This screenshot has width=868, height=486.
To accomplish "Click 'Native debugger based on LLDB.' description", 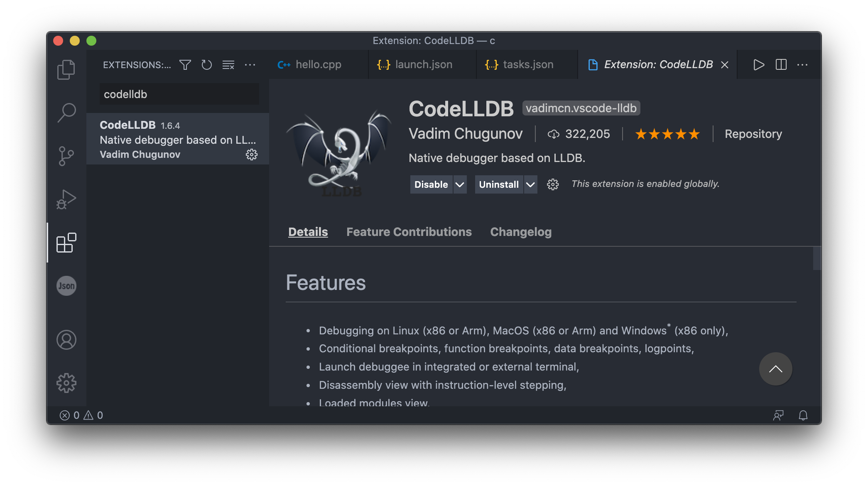I will click(497, 158).
